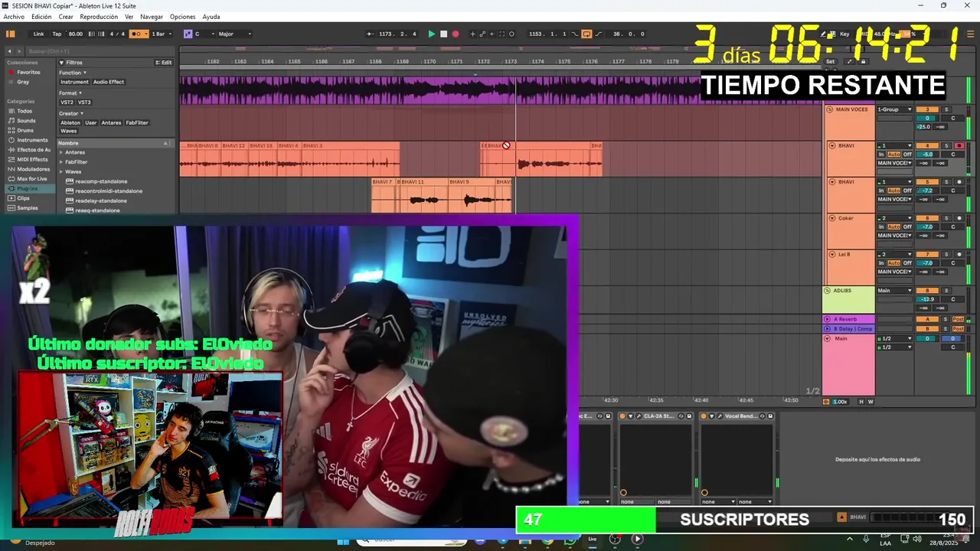
Task: Click the Main track pink color header
Action: pos(848,365)
